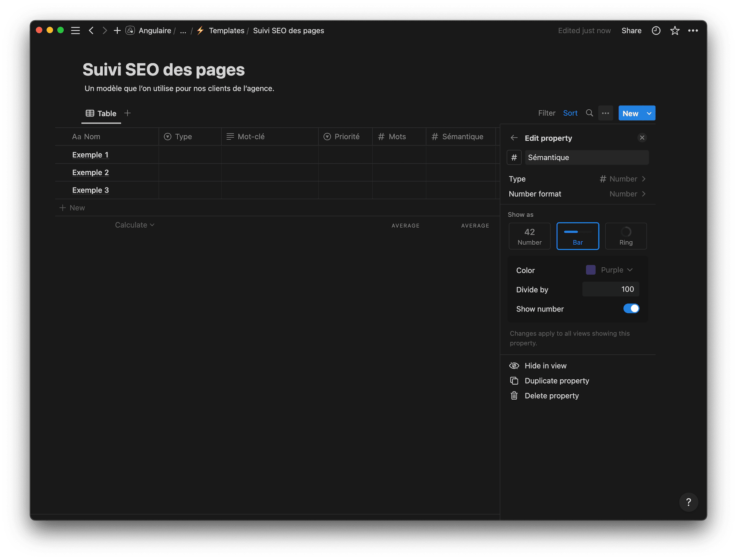Open page history clock icon

(656, 31)
